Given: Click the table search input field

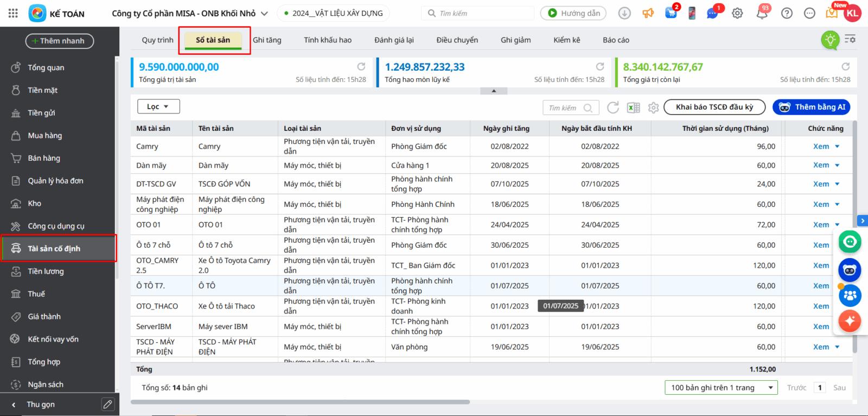Looking at the screenshot, I should [x=564, y=108].
